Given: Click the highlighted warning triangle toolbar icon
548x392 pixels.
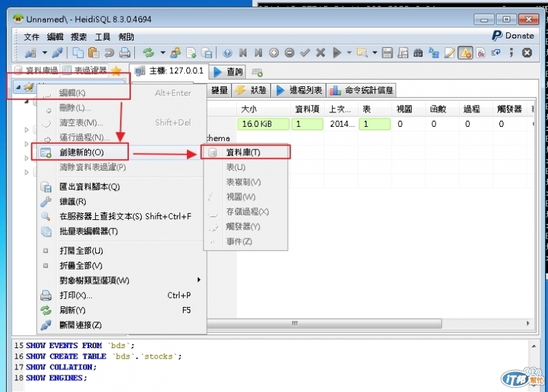Looking at the screenshot, I should [x=465, y=53].
